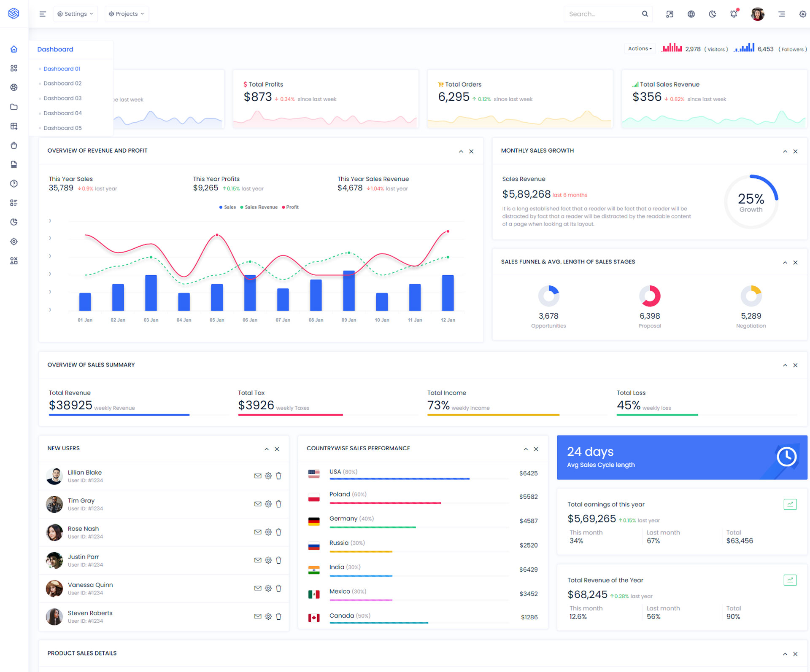Collapse the Monthly Sales Growth panel
Image resolution: width=810 pixels, height=672 pixels.
785,151
